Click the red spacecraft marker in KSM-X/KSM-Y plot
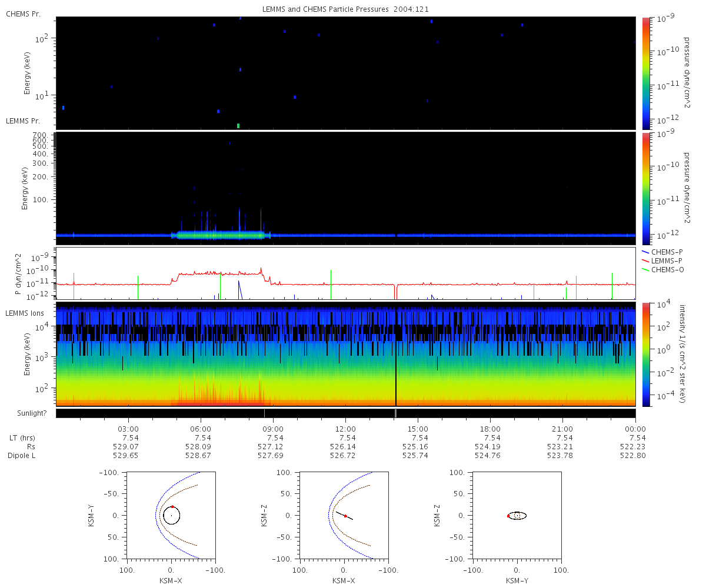Viewport: 706px width, 588px height. tap(172, 506)
